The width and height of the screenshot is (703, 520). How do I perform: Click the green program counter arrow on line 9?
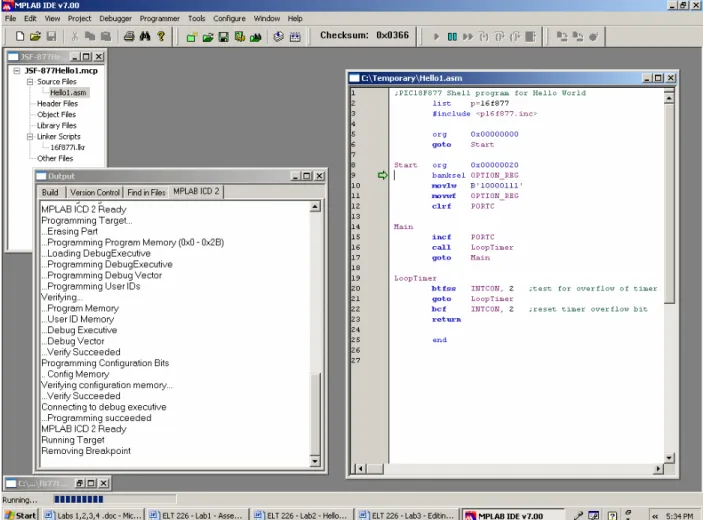click(x=382, y=175)
